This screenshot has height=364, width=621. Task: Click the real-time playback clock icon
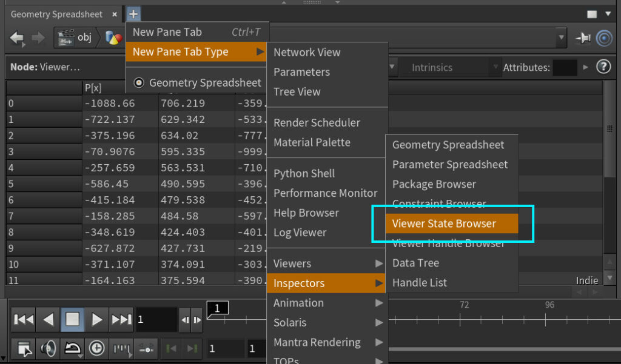tap(96, 348)
